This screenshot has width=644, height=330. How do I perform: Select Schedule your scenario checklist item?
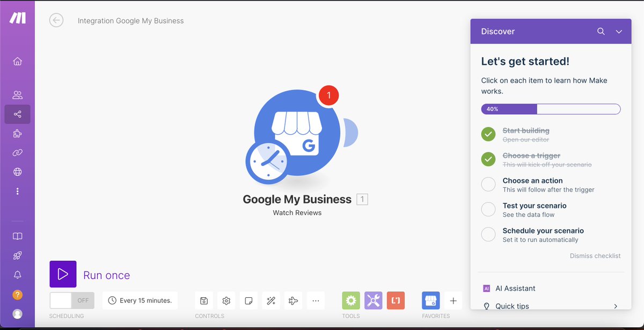(x=551, y=234)
